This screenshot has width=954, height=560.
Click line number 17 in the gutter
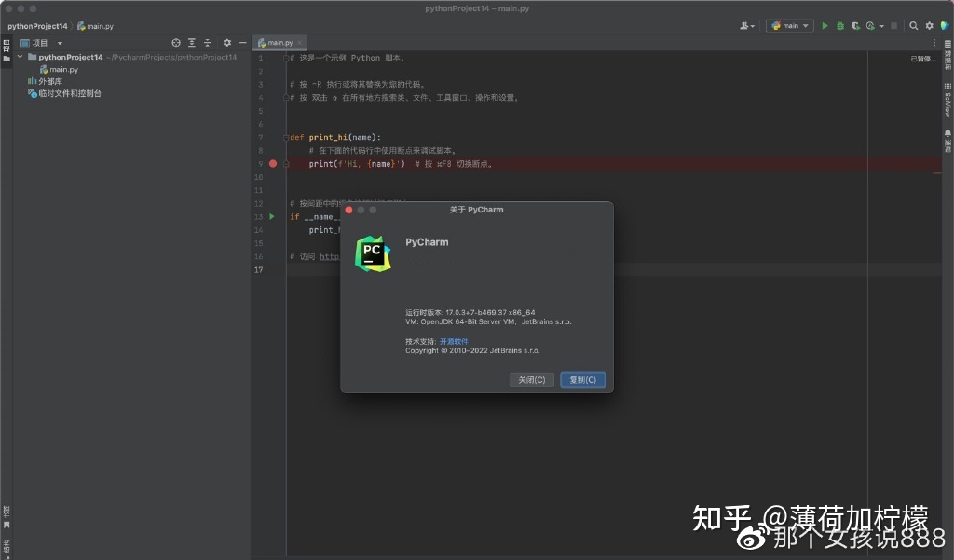pyautogui.click(x=259, y=269)
